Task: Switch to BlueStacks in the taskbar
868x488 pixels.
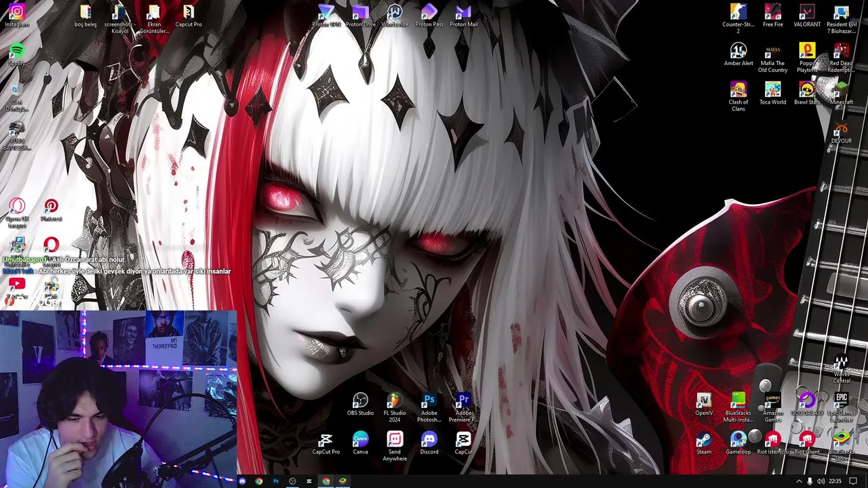Action: [x=343, y=481]
